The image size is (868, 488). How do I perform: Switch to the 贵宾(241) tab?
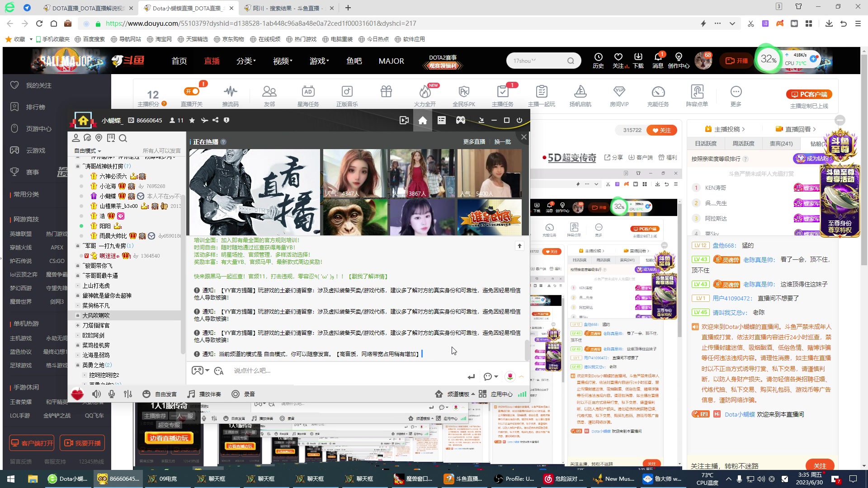[781, 143]
